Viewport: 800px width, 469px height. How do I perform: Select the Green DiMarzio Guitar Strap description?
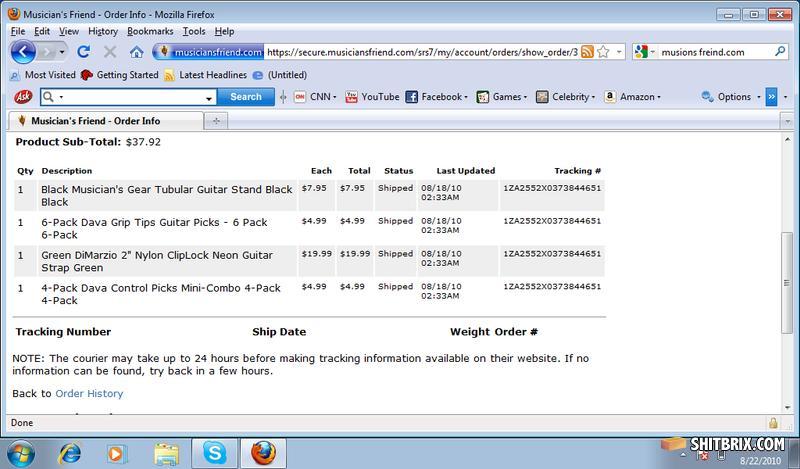[157, 261]
